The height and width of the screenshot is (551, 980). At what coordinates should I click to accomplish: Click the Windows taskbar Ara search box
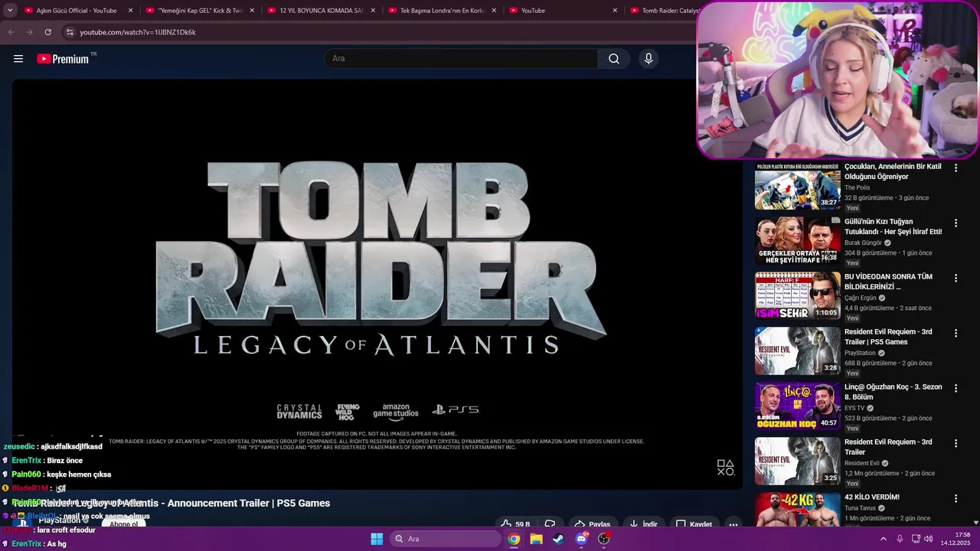[x=446, y=539]
